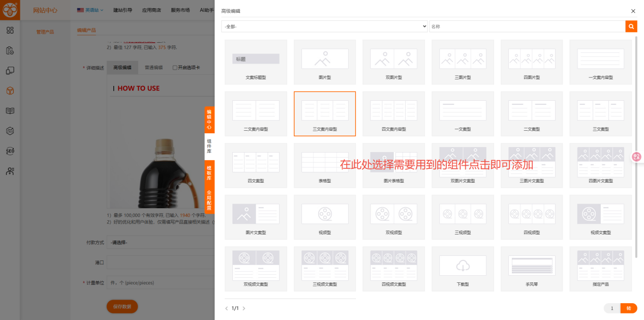Pick the 图片文案型 component
The image size is (644, 320).
(256, 217)
